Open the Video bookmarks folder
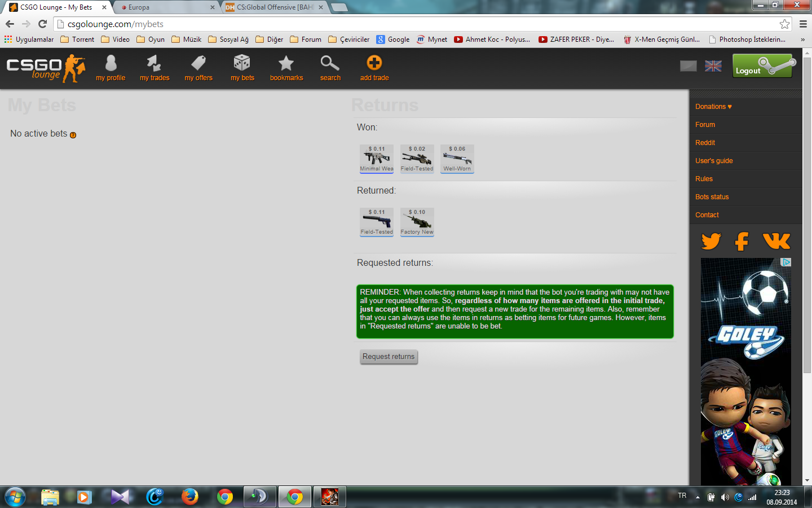 [x=115, y=40]
